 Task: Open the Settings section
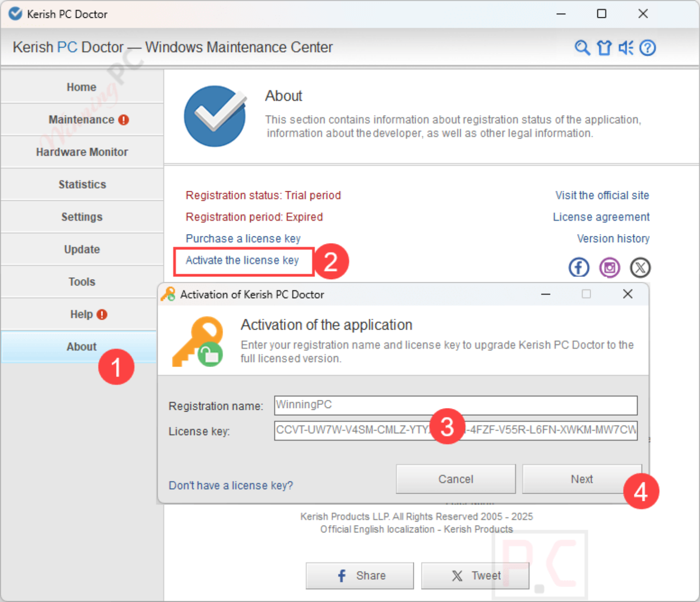tap(82, 217)
